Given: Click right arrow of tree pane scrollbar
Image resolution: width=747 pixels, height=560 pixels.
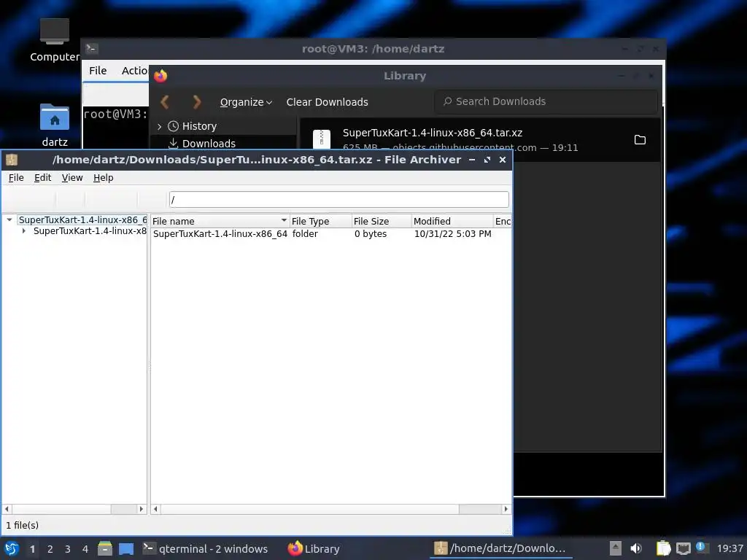Looking at the screenshot, I should [x=141, y=509].
